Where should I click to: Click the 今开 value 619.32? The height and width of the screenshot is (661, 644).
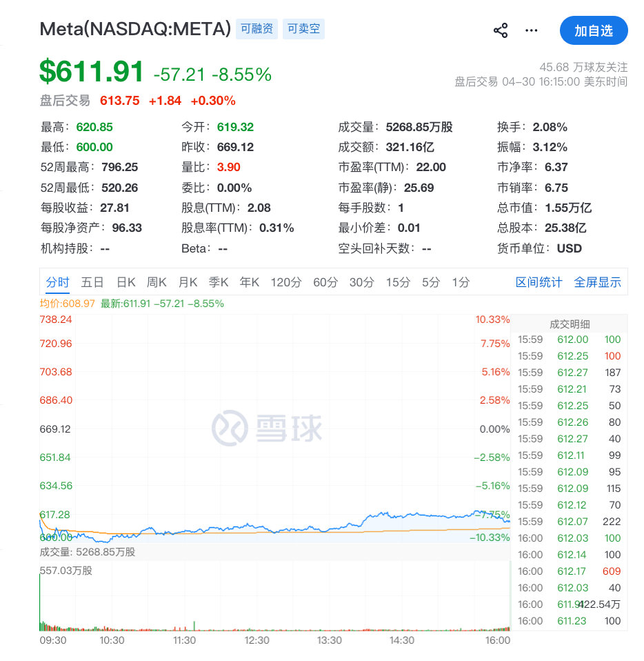point(235,127)
